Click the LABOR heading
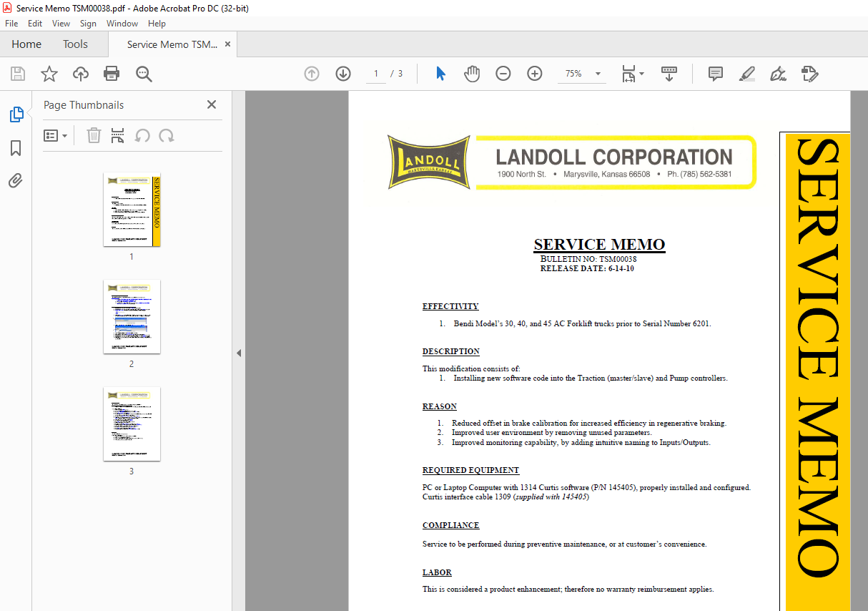Screen dimensions: 868x611 [437, 572]
